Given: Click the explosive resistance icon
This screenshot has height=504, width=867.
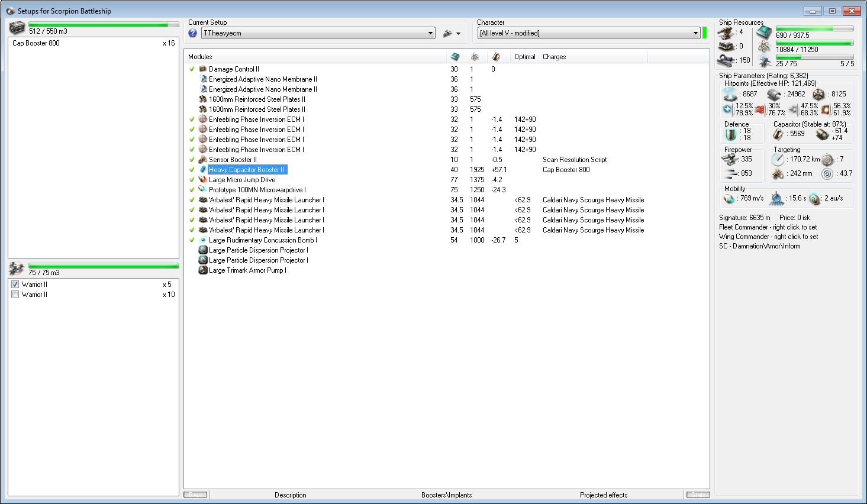Looking at the screenshot, I should tap(826, 109).
